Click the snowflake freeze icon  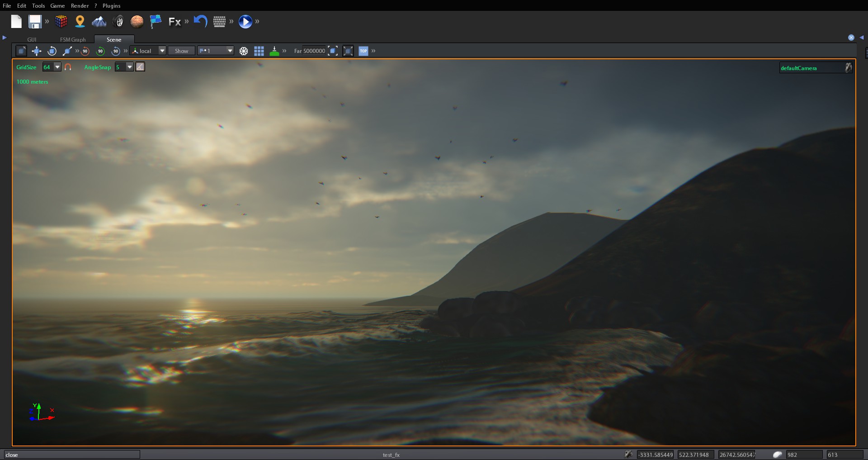[x=244, y=51]
